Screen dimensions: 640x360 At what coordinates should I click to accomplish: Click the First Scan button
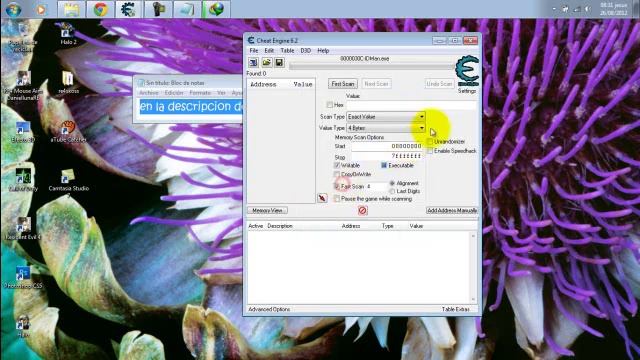click(343, 84)
